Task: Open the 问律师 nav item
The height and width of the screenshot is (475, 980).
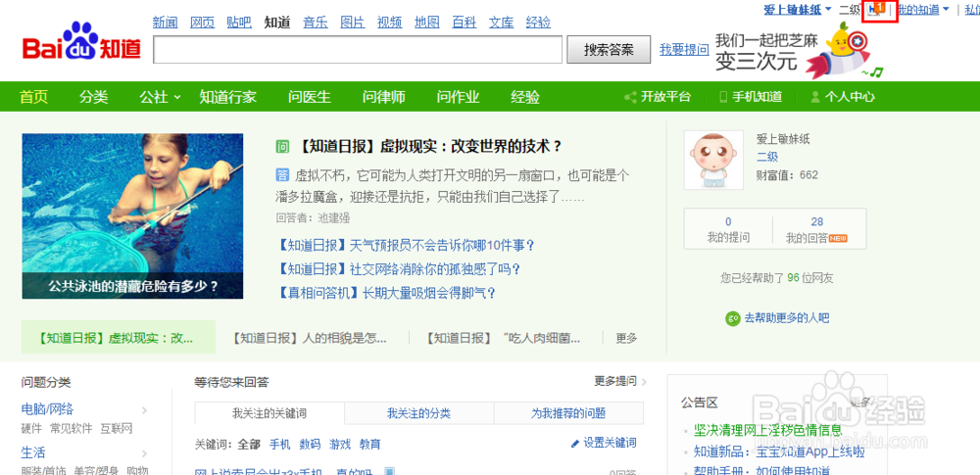Action: pyautogui.click(x=384, y=97)
